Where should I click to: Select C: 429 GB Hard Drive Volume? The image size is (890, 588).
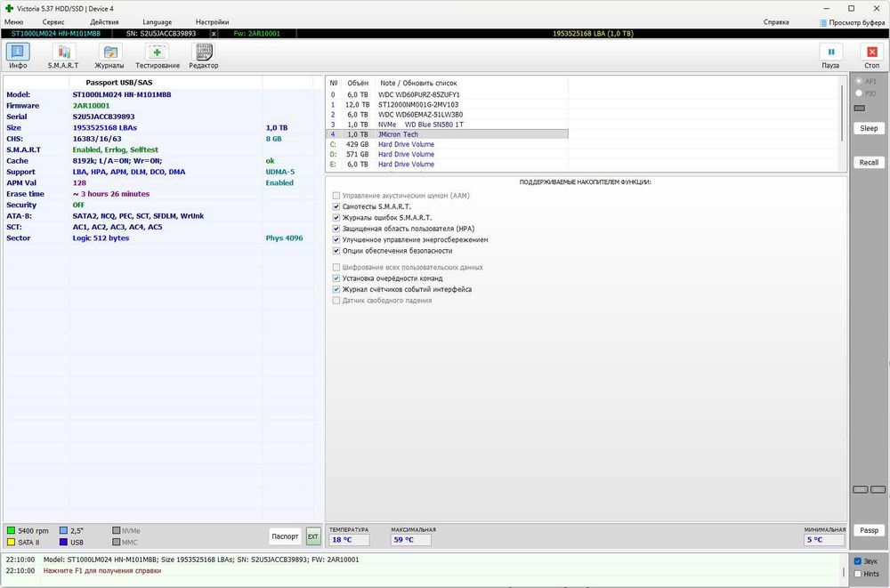coord(448,144)
